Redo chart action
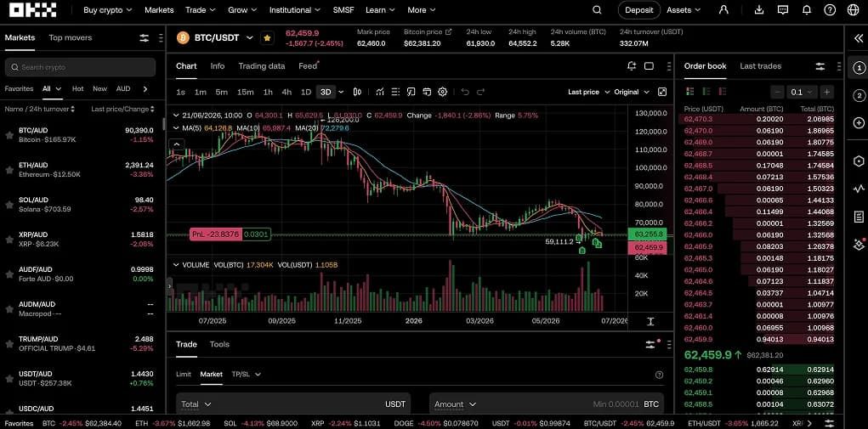This screenshot has height=429, width=868. [x=480, y=92]
